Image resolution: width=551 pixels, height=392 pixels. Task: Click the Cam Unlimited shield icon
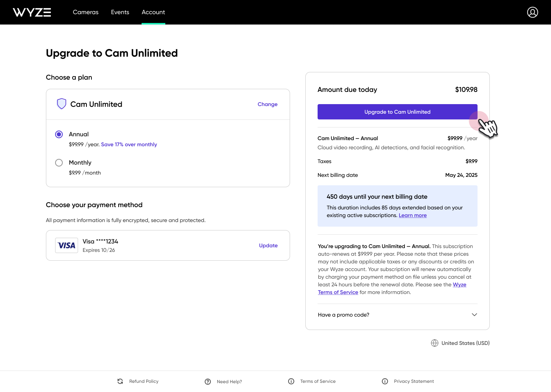coord(62,104)
